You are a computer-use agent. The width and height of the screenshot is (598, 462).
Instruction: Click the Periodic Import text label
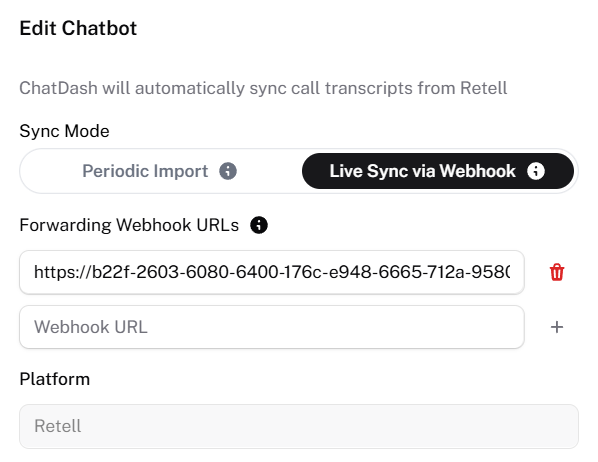(x=145, y=171)
